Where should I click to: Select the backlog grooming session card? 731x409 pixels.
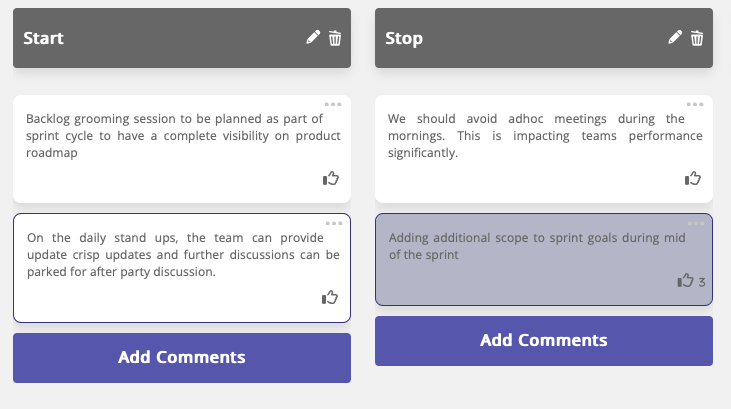coord(182,137)
